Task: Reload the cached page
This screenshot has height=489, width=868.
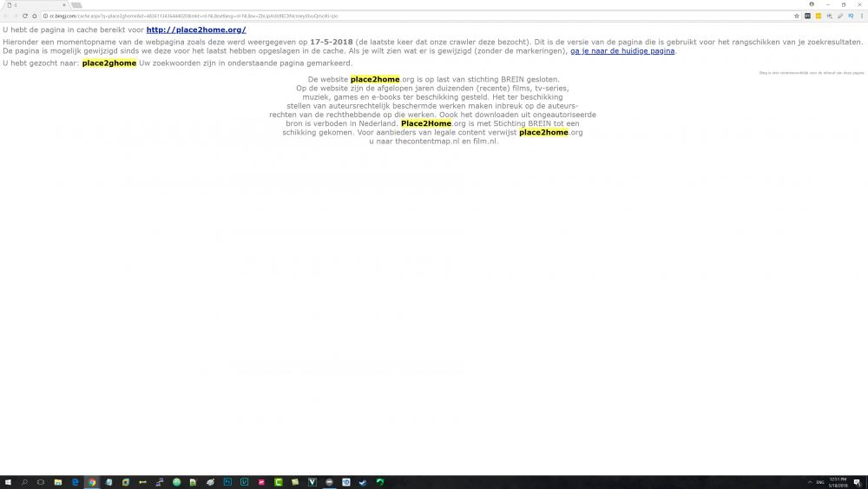Action: pyautogui.click(x=24, y=16)
